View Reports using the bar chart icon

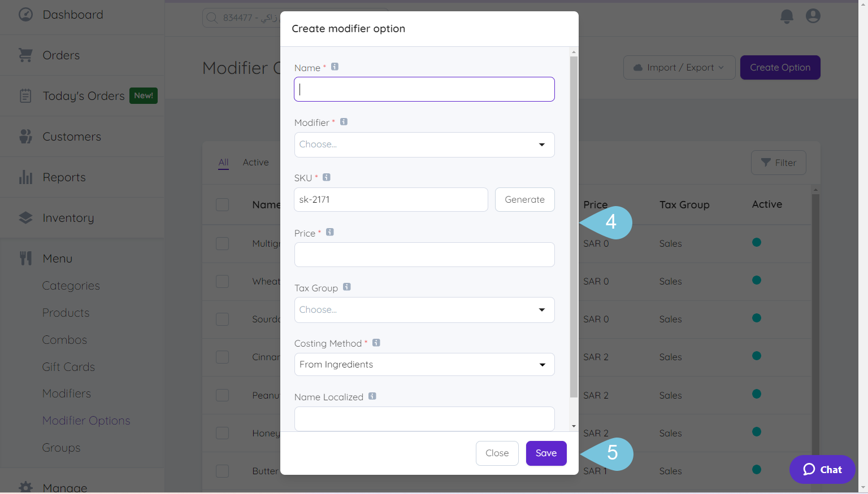click(x=25, y=177)
